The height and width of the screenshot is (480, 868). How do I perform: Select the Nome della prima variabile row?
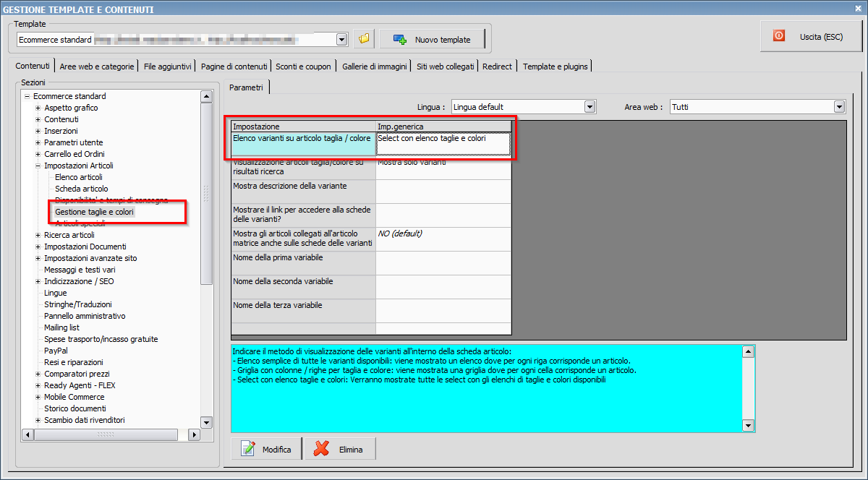(x=304, y=263)
